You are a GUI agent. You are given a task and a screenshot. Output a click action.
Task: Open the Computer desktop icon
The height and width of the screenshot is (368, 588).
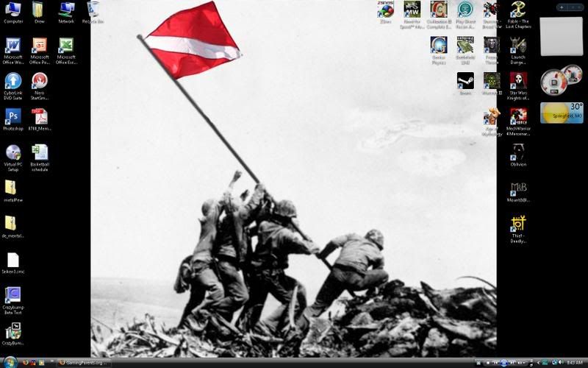[x=13, y=10]
